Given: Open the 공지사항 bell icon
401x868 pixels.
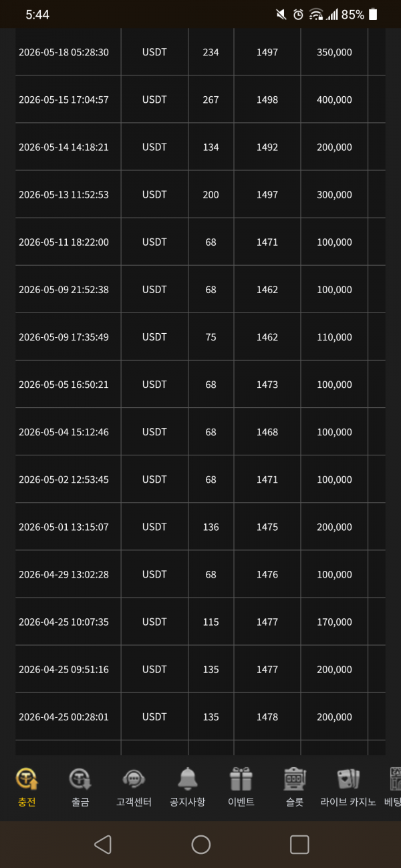Looking at the screenshot, I should [x=187, y=779].
